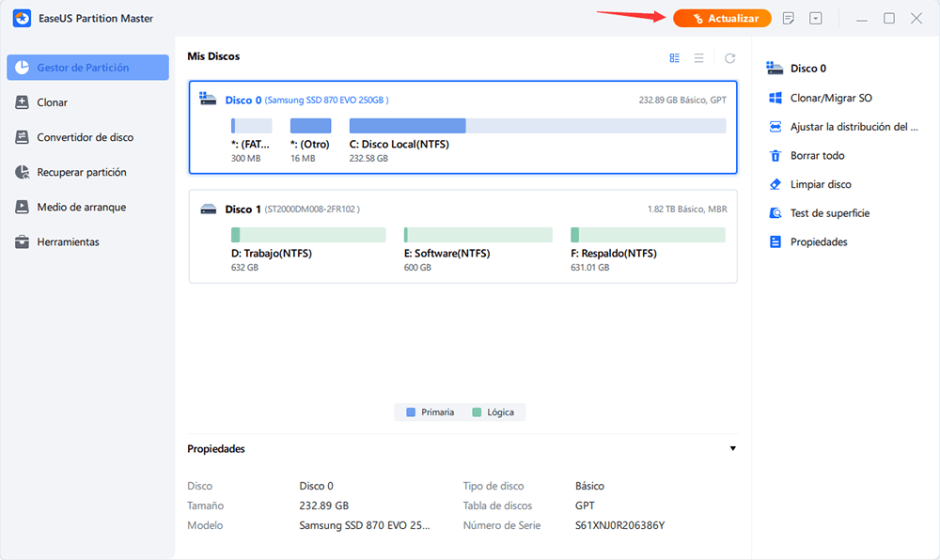This screenshot has height=560, width=940.
Task: Switch to the list view of disks
Action: click(699, 58)
